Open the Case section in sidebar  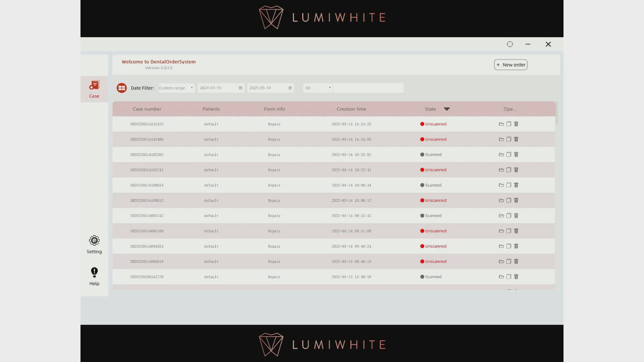[x=94, y=89]
